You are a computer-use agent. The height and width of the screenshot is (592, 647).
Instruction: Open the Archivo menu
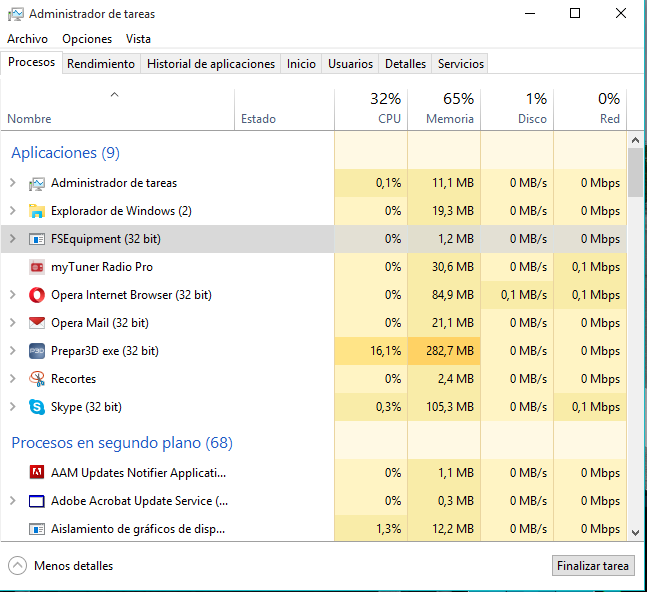[27, 39]
